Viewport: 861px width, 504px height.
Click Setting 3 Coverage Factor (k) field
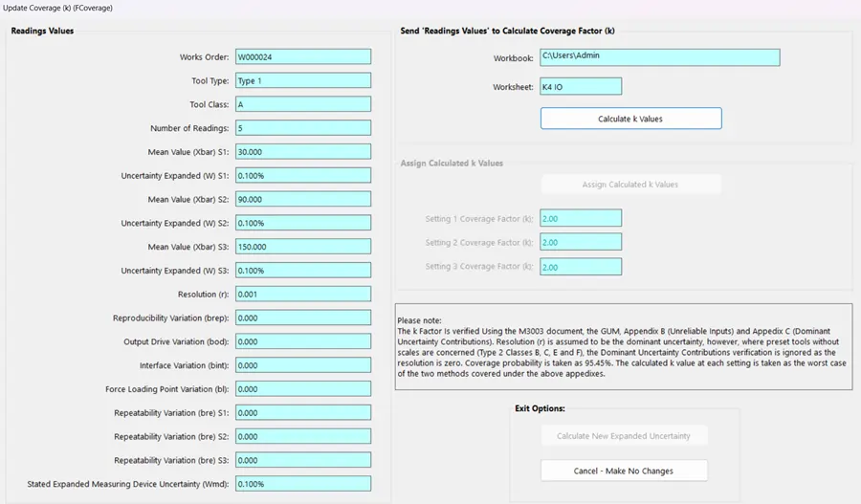tap(581, 267)
